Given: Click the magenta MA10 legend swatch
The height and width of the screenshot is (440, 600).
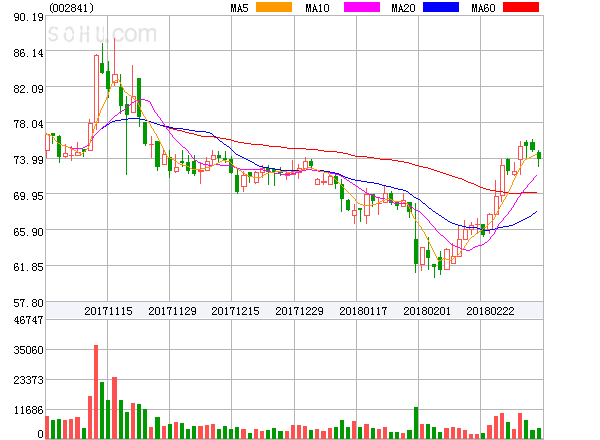Looking at the screenshot, I should pyautogui.click(x=362, y=7).
